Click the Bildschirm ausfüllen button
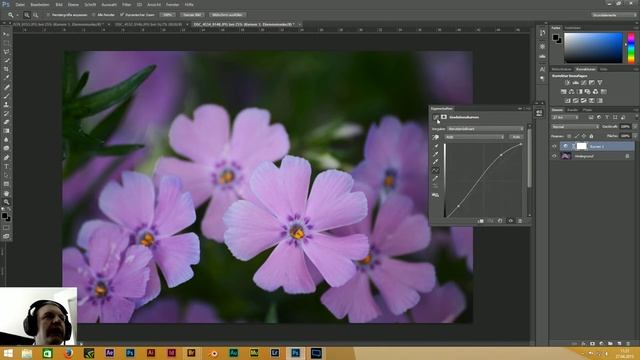The width and height of the screenshot is (640, 360). (227, 15)
